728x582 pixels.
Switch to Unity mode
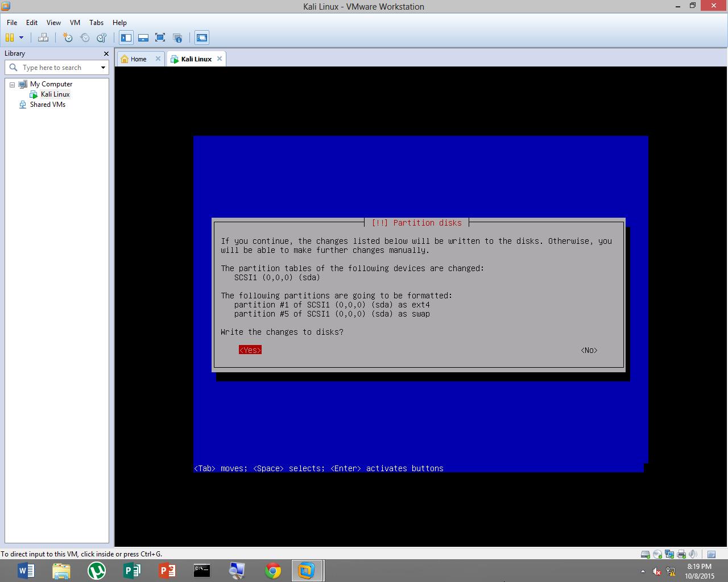177,38
